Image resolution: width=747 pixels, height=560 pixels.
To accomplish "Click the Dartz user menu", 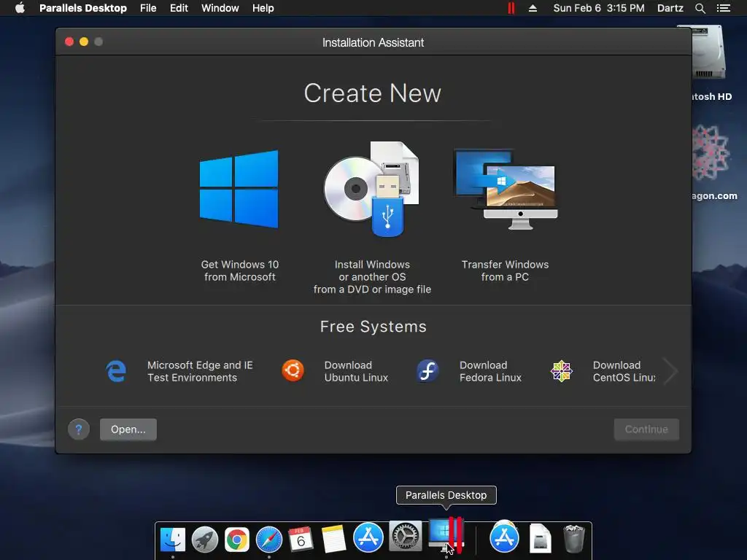I will point(670,8).
